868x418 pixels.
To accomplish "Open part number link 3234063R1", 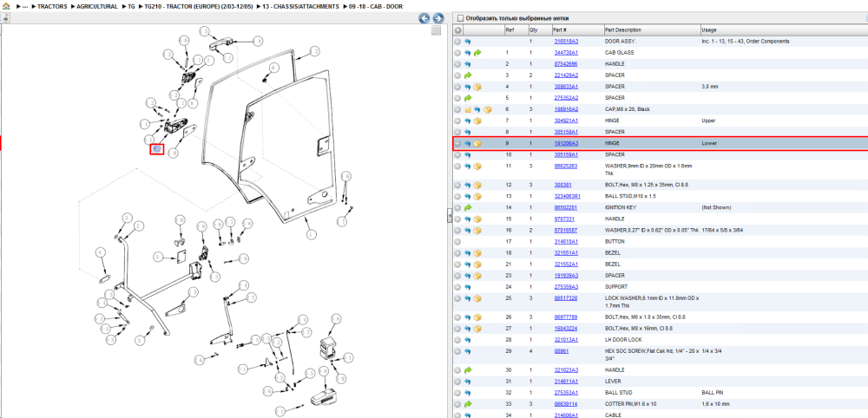I will pos(568,196).
